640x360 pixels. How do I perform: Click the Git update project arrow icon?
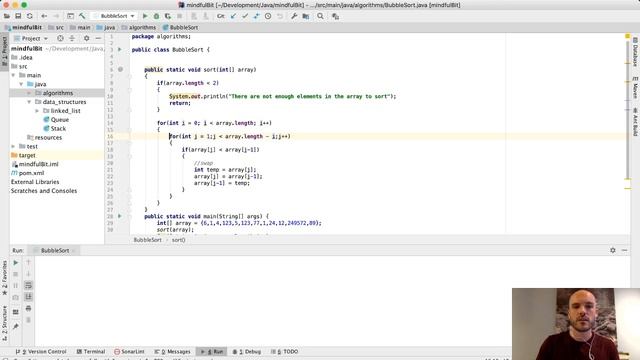coord(233,16)
